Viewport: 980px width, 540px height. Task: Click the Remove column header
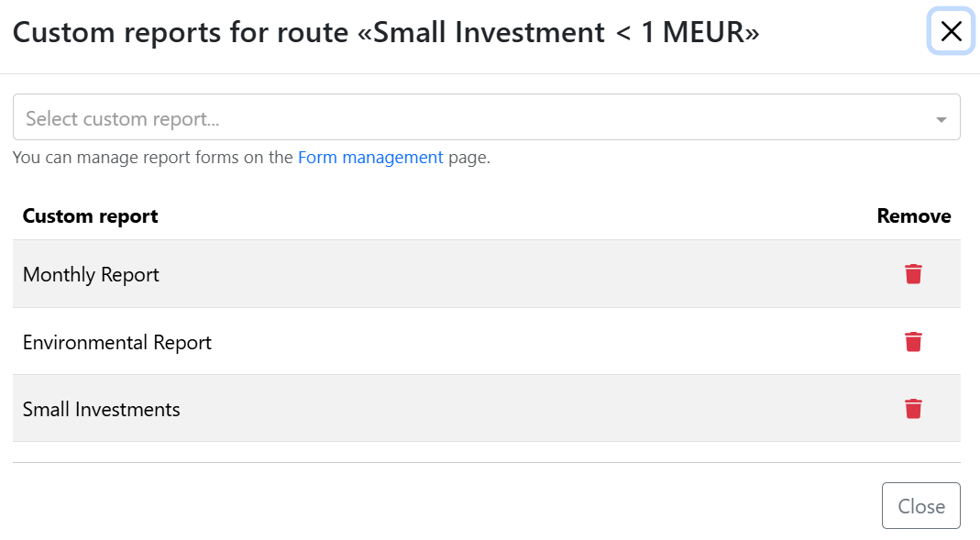[914, 216]
